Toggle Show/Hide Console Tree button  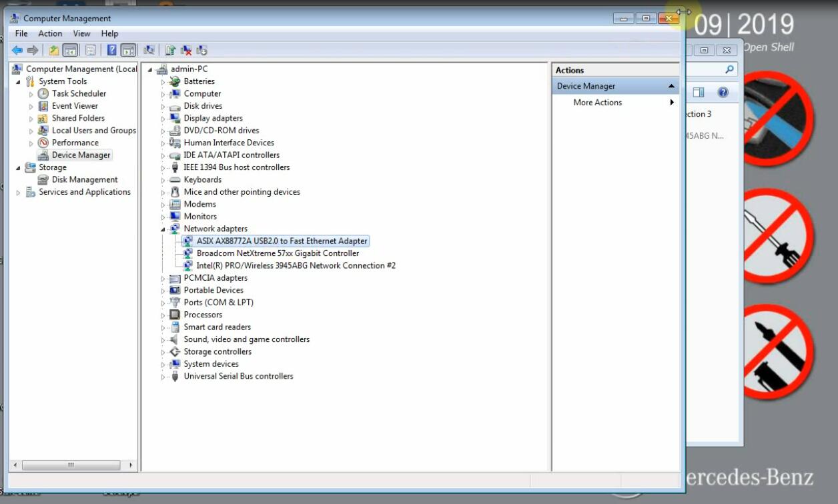click(x=70, y=50)
